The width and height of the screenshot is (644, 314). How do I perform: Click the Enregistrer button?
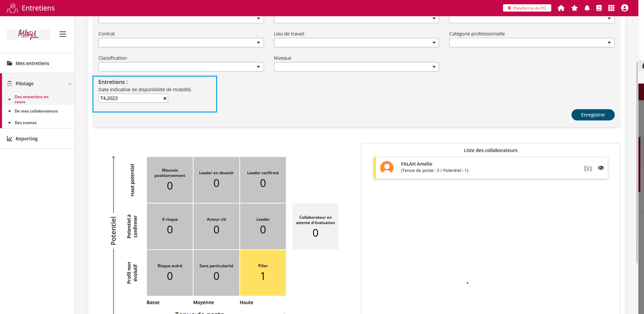(x=593, y=115)
